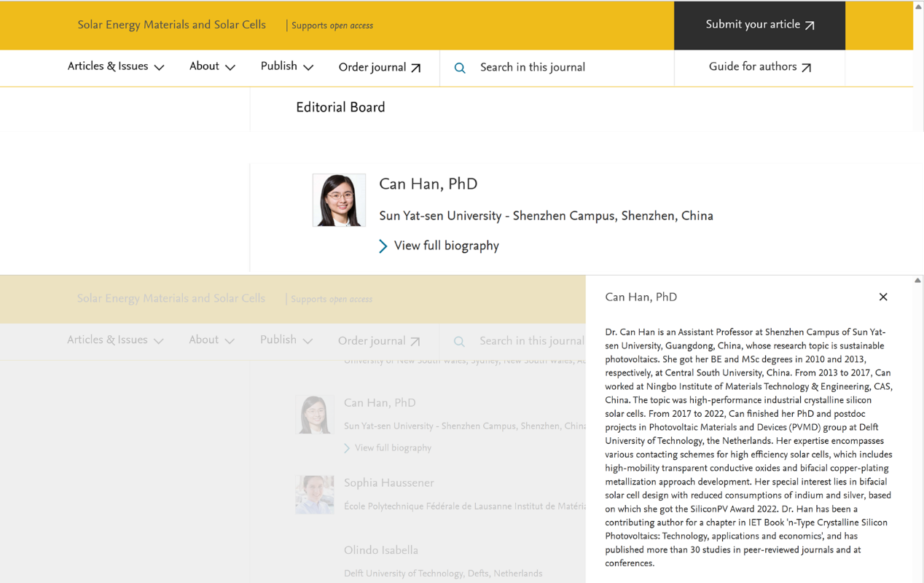Image resolution: width=924 pixels, height=583 pixels.
Task: Click the external arrow icon beside Order journal
Action: point(415,68)
